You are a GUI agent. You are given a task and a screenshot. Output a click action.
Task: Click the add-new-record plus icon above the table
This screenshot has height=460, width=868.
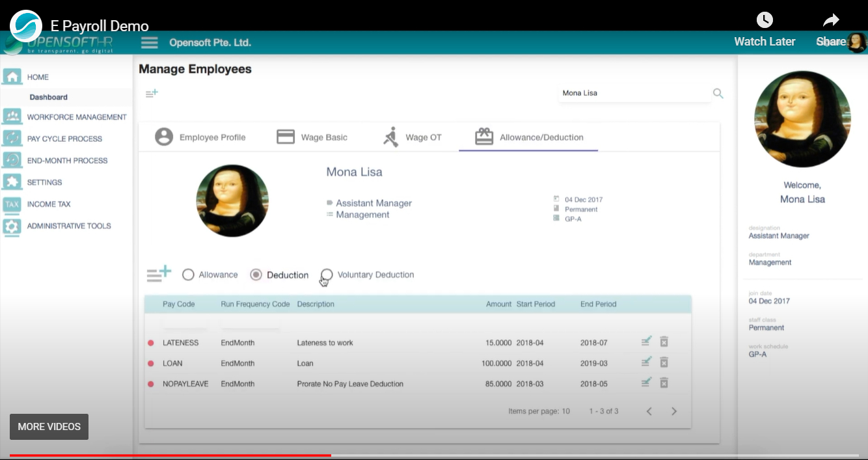coord(158,274)
